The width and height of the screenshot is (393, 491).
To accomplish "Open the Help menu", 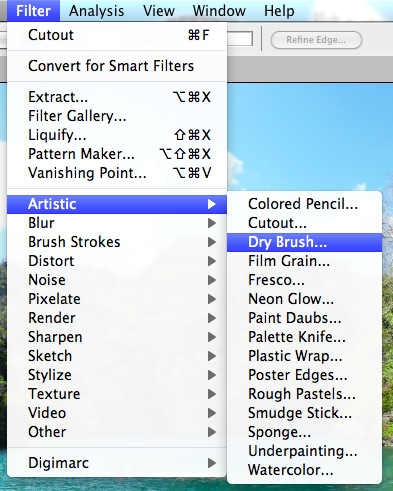I will click(x=279, y=11).
